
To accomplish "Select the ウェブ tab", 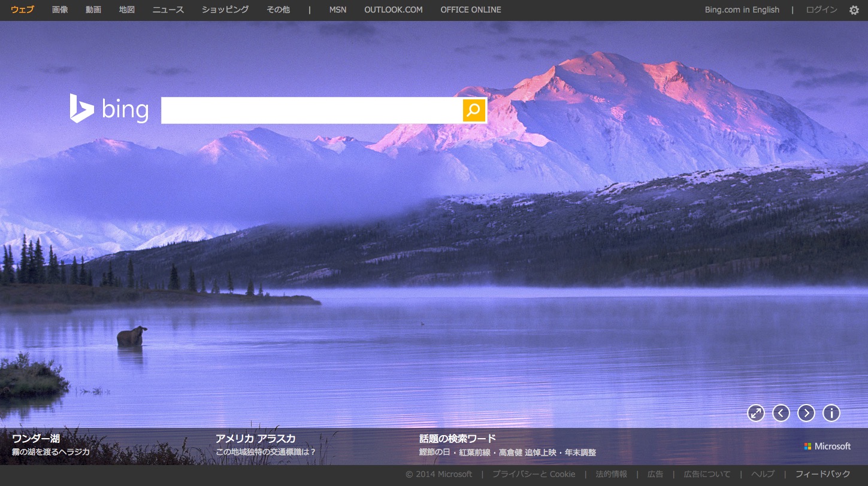I will 22,10.
